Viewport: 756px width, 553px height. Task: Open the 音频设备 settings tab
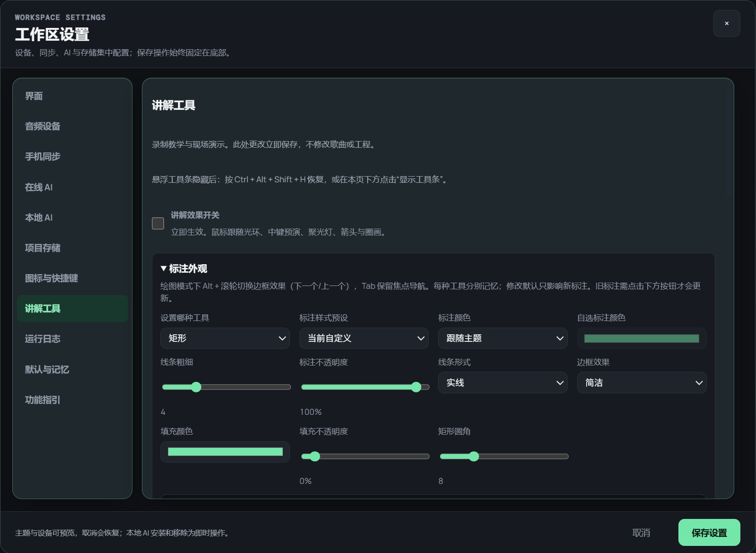point(72,126)
